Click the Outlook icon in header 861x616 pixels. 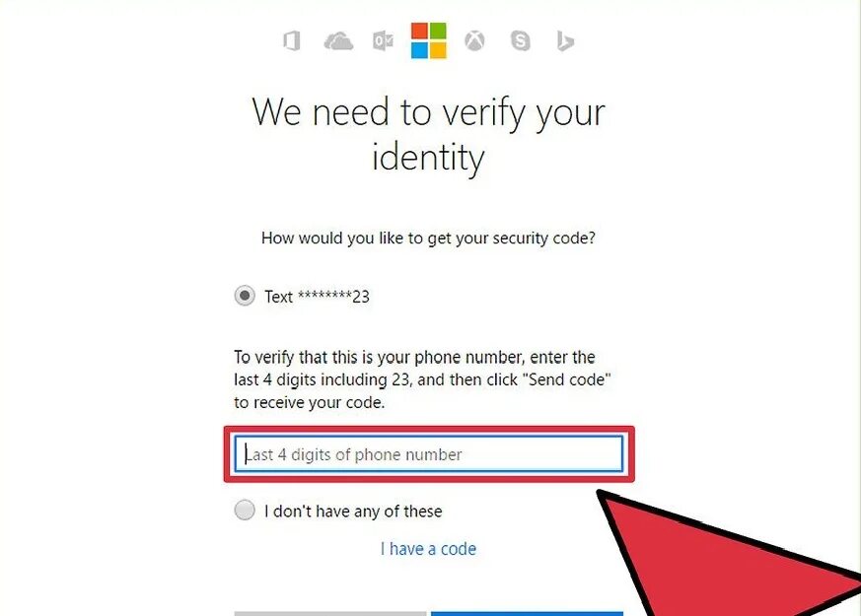(x=383, y=41)
